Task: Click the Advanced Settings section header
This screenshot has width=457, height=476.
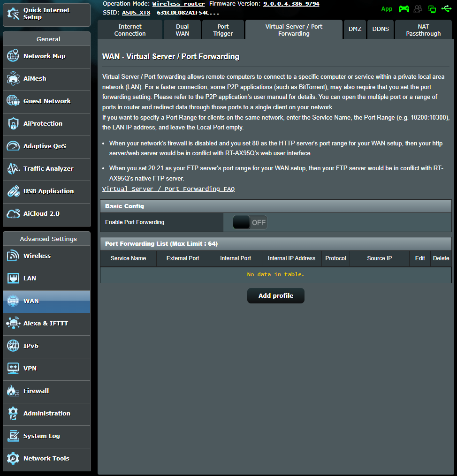Action: point(47,239)
